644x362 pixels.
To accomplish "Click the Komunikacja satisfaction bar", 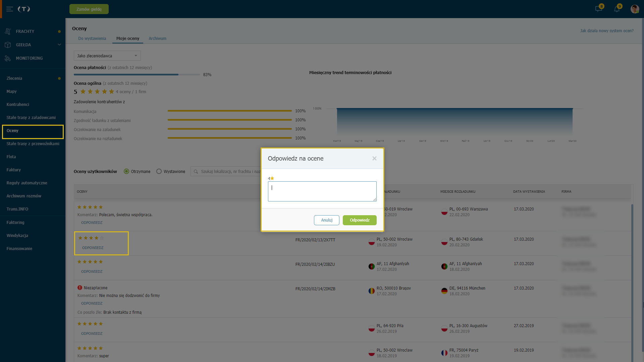I will [230, 111].
